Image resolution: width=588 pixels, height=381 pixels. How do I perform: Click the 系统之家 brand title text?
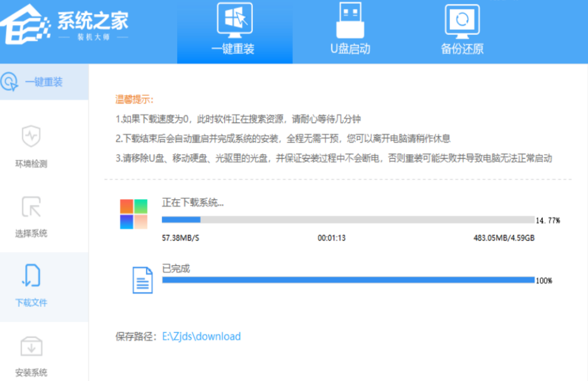93,20
